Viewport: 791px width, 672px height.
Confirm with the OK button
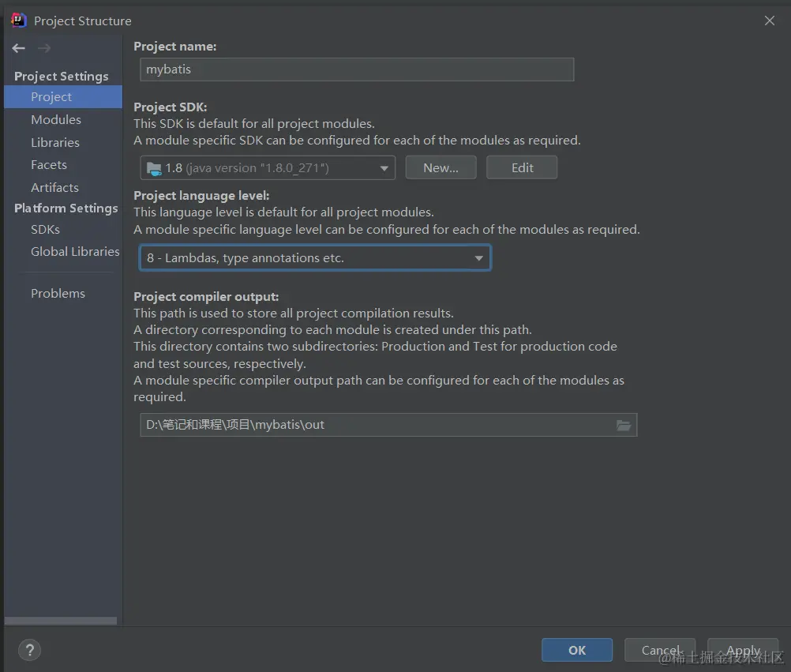[x=577, y=650]
